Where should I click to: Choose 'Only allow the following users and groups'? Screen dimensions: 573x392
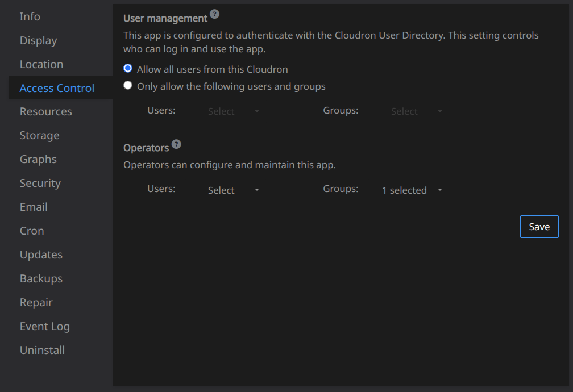[x=128, y=86]
